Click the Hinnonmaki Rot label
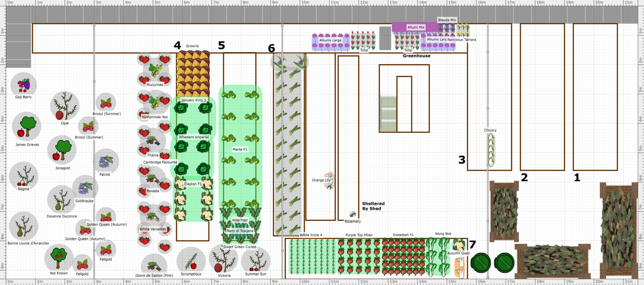 pos(155,117)
